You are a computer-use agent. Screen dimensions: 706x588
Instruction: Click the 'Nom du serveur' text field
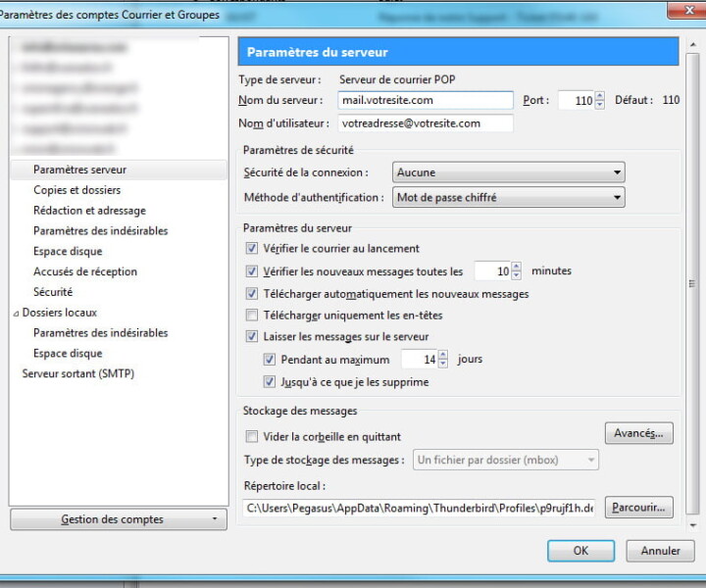click(426, 100)
